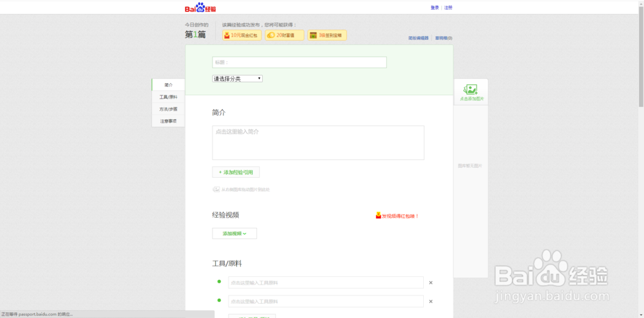The image size is (644, 318).
Task: Click the 经验视频 section heading
Action: 225,215
